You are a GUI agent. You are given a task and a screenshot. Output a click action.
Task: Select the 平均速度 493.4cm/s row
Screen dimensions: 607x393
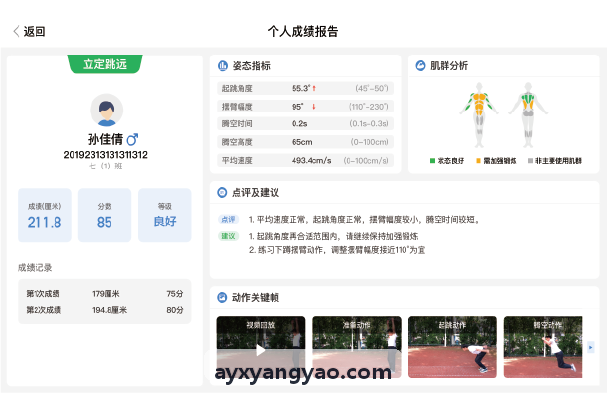[x=305, y=160]
